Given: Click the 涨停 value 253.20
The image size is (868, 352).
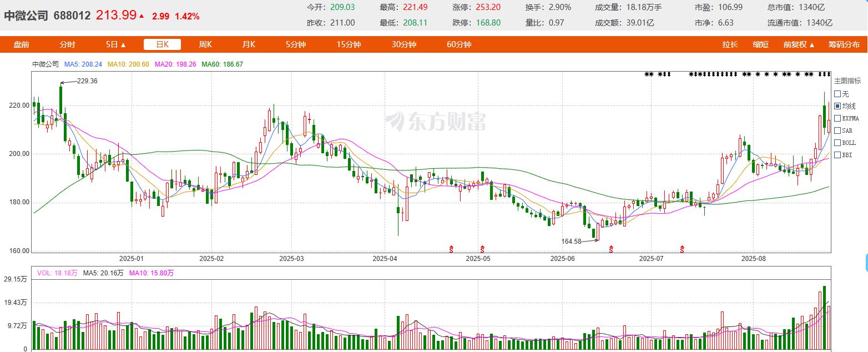Looking at the screenshot, I should 488,7.
